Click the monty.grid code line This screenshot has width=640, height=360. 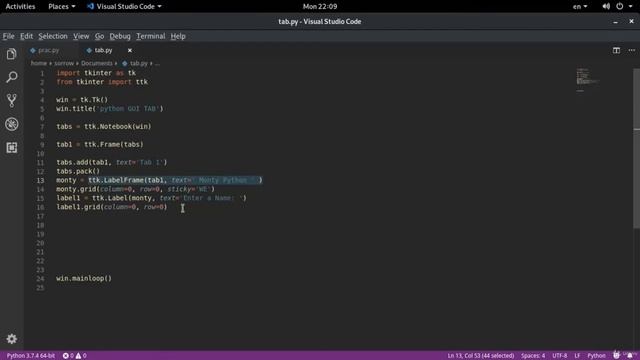point(136,189)
